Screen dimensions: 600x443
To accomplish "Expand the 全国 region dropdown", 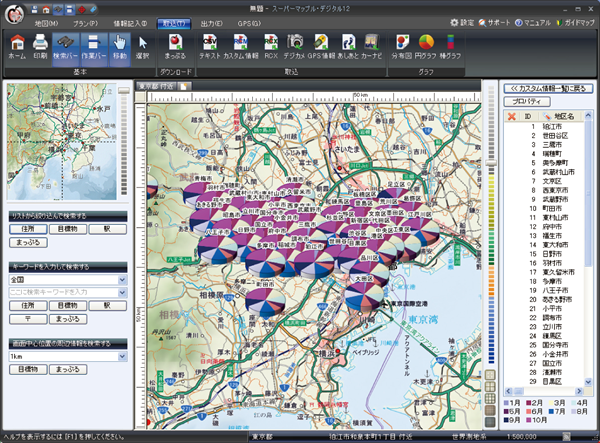I will pos(122,279).
